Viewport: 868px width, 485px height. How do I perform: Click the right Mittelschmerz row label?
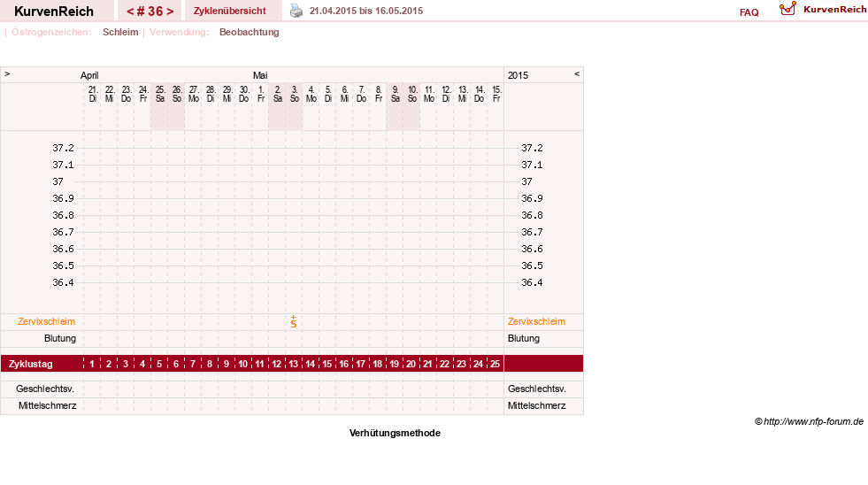click(536, 406)
